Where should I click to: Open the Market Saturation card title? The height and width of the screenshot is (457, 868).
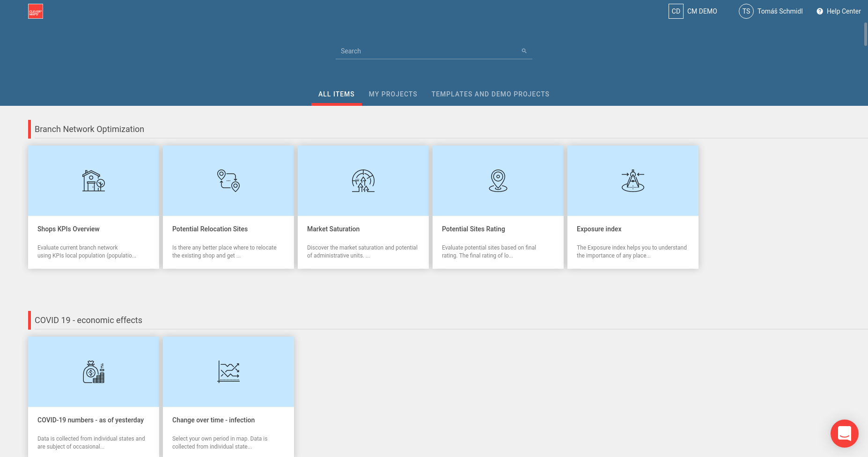[333, 229]
